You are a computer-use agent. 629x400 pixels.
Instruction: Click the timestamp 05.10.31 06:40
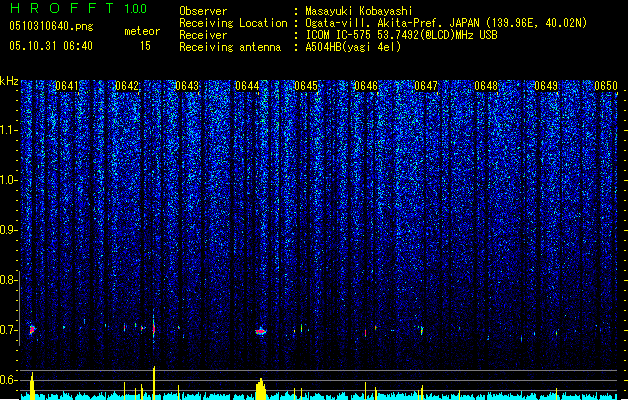[x=51, y=46]
